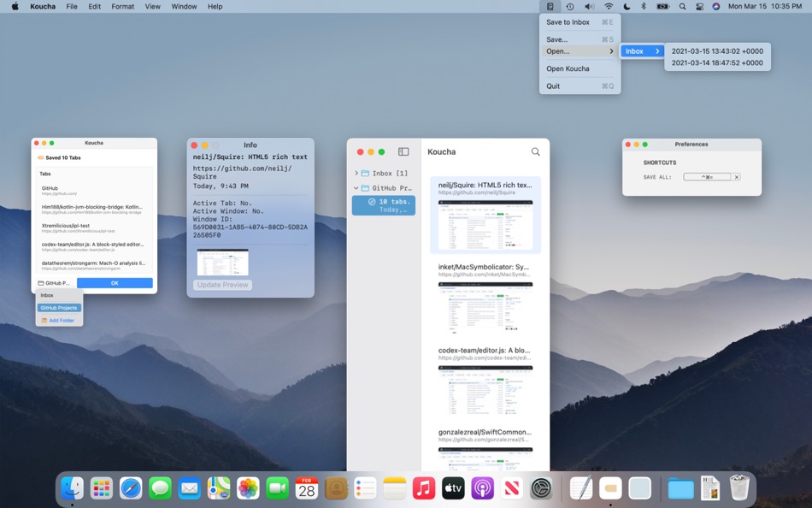Open Launchpad from the Dock
The width and height of the screenshot is (812, 508).
pyautogui.click(x=102, y=488)
